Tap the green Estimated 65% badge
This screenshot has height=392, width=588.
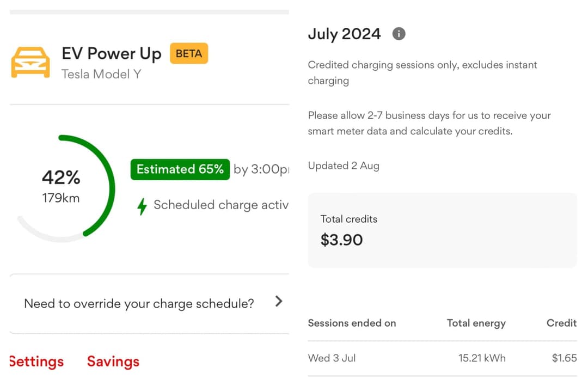click(180, 169)
